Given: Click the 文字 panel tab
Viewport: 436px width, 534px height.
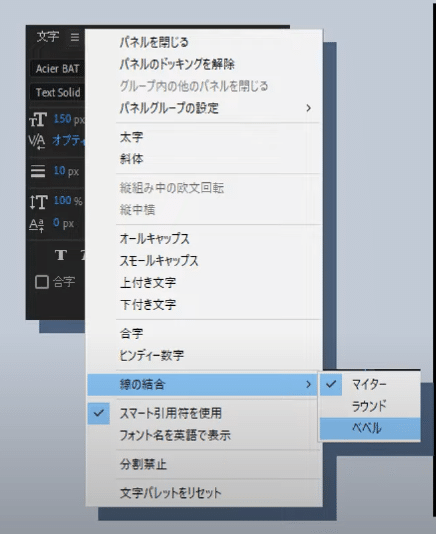Looking at the screenshot, I should (48, 36).
